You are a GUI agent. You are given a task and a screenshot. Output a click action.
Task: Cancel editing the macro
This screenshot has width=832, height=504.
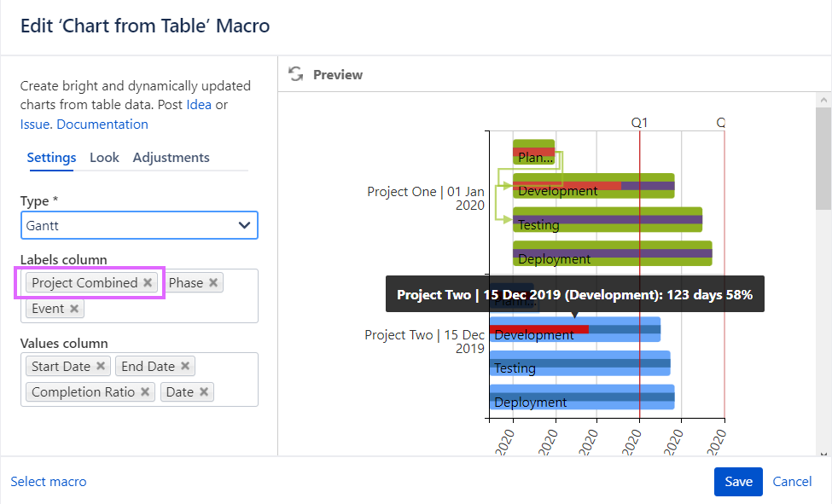pos(792,481)
